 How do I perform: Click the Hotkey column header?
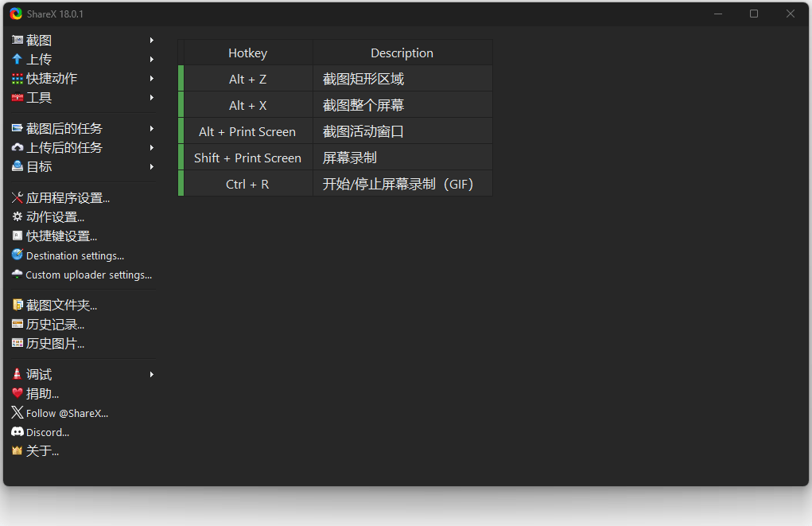point(248,53)
